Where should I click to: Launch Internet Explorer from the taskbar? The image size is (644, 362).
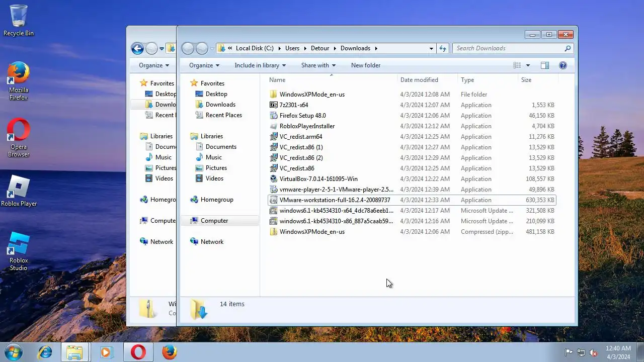45,352
